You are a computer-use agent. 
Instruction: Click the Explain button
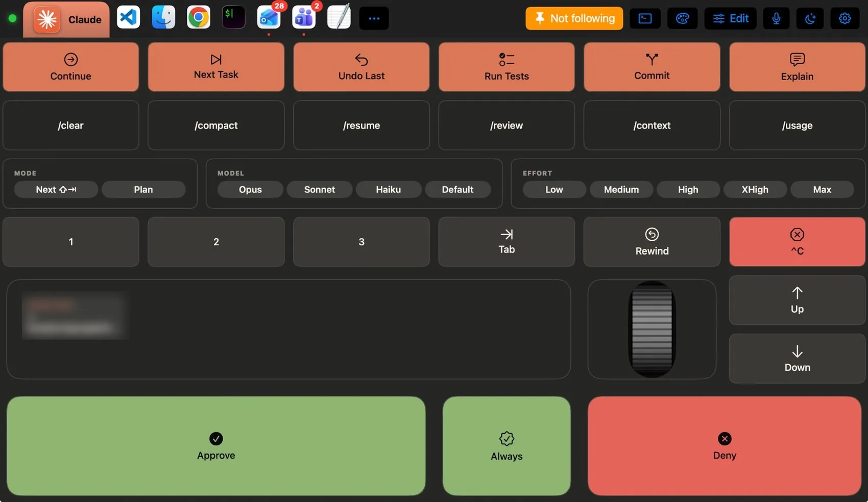[x=797, y=67]
